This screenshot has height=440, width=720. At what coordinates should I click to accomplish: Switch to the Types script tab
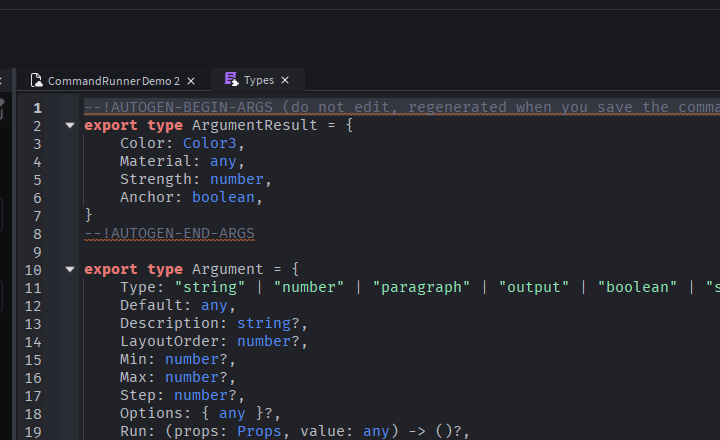(258, 80)
